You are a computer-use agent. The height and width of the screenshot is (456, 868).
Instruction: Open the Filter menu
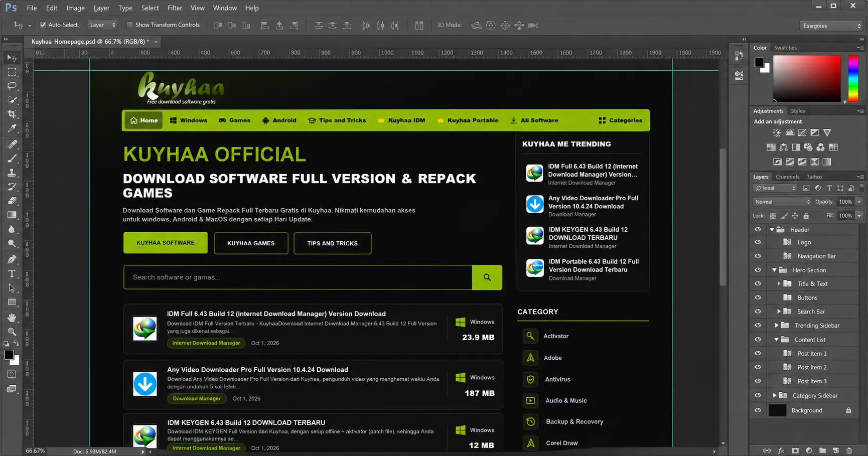point(175,8)
